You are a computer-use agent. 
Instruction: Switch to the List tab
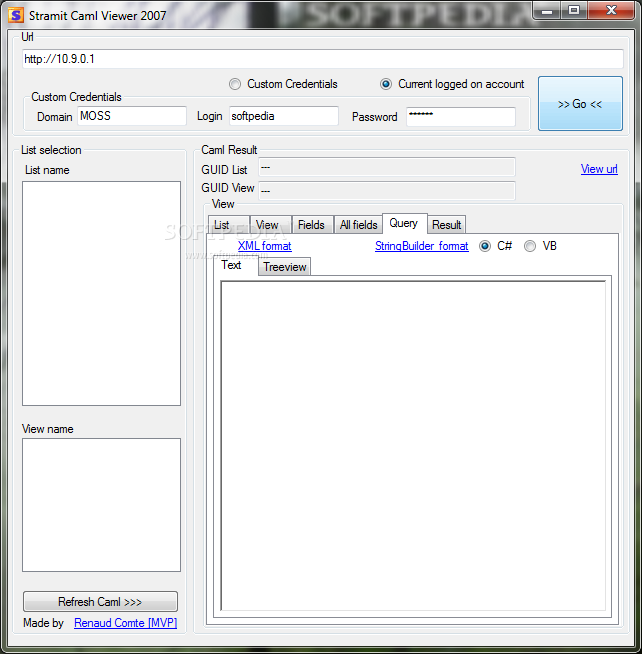(229, 225)
